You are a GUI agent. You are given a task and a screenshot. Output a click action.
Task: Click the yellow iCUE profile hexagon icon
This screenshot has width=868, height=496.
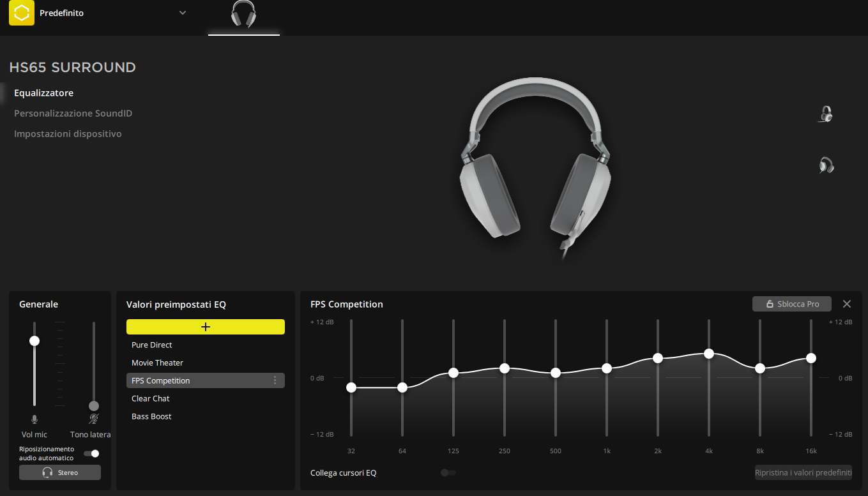(22, 13)
